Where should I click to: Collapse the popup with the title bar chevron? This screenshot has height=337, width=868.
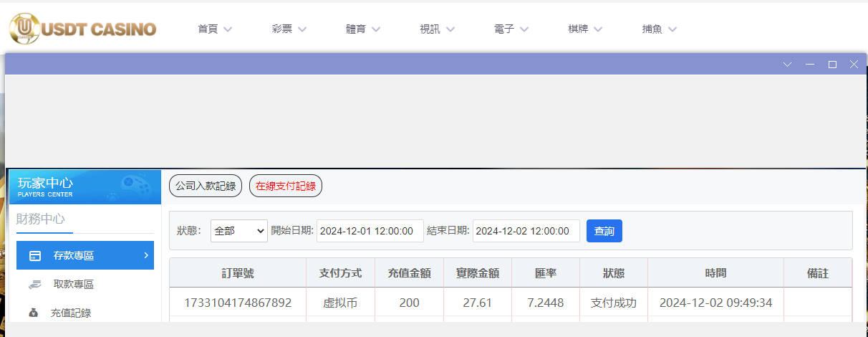click(x=787, y=65)
